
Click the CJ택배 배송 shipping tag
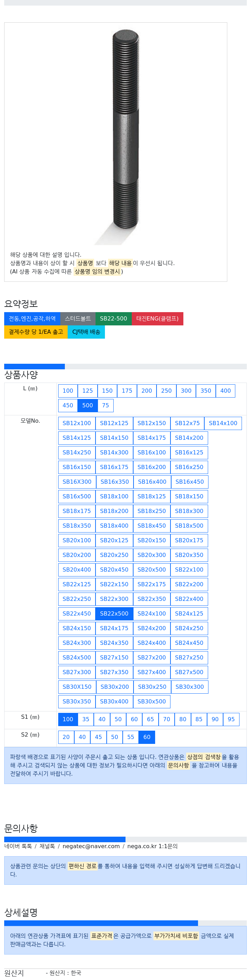86,332
